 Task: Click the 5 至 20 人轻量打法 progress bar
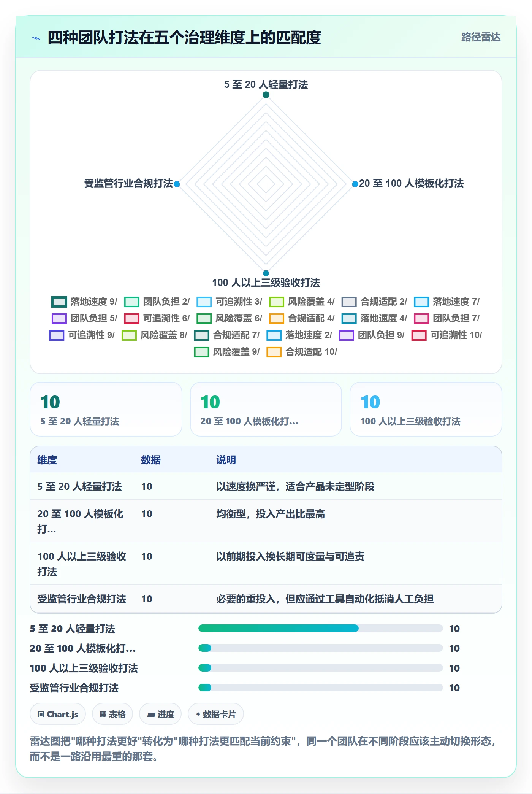pos(321,628)
